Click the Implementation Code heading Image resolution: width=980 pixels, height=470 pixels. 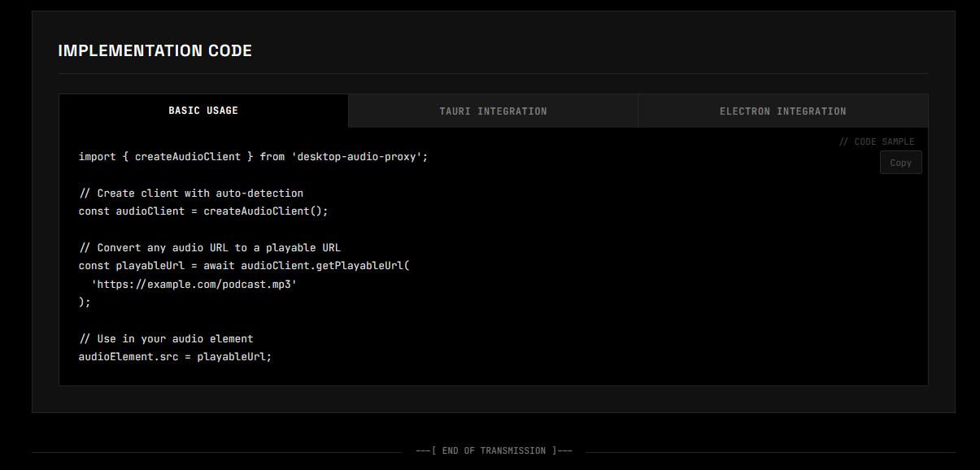(155, 50)
